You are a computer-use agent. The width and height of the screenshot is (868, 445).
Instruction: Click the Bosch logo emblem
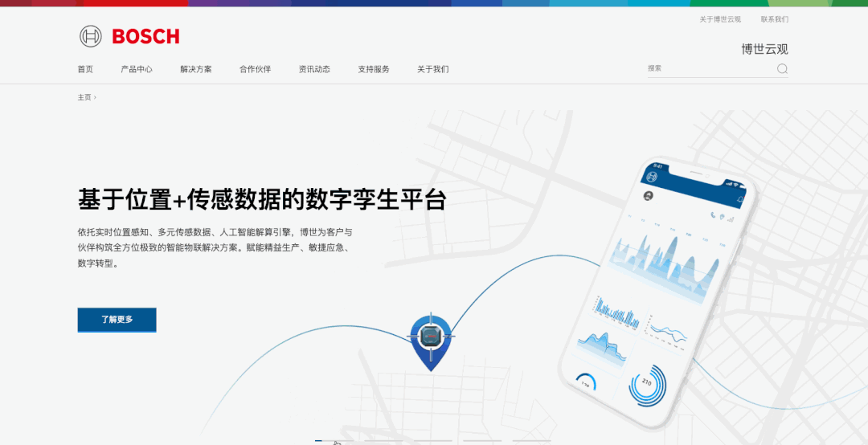[91, 36]
